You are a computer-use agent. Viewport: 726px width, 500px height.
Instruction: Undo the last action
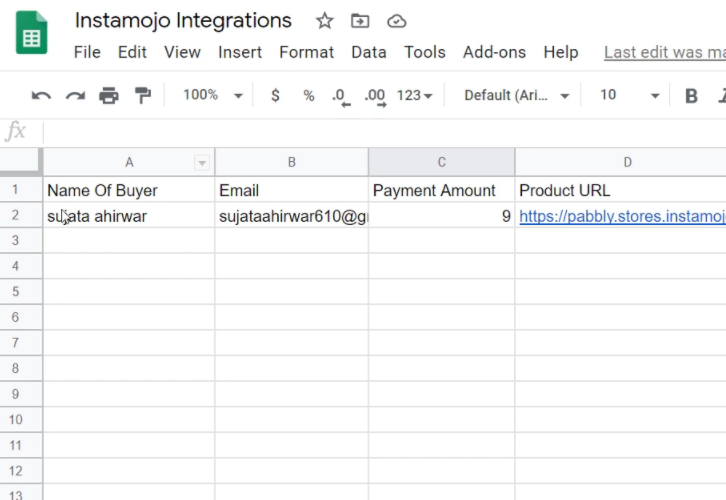(x=41, y=96)
